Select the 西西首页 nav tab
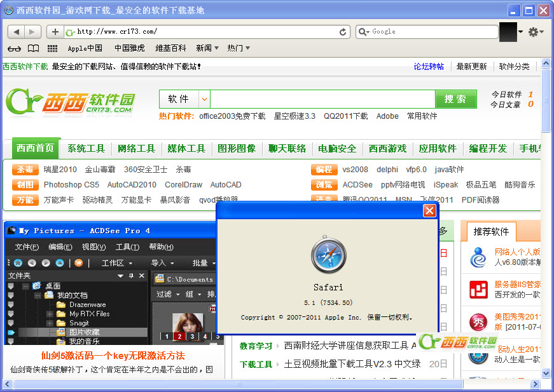 tap(36, 148)
